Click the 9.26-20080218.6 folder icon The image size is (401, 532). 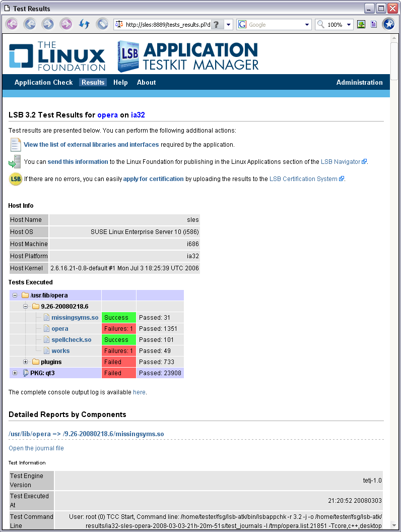pyautogui.click(x=36, y=307)
